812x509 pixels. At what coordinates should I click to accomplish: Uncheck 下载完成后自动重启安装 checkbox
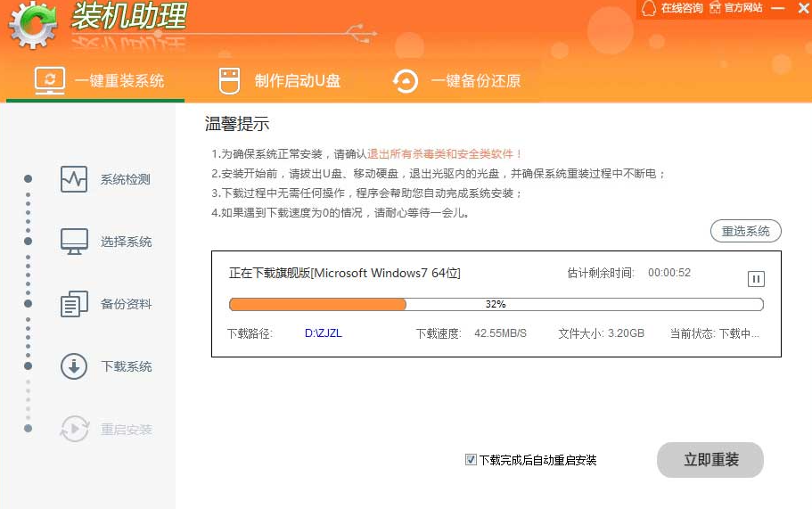[471, 460]
